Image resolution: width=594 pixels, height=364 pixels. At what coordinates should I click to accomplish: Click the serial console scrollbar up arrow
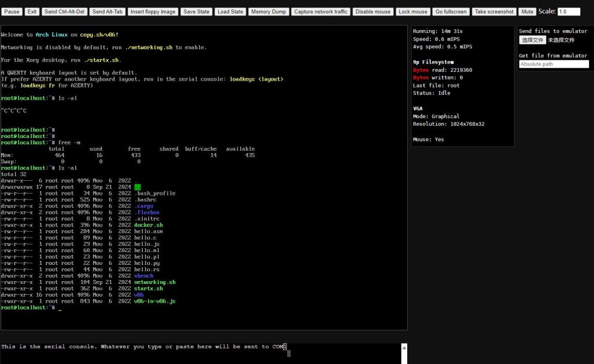pyautogui.click(x=404, y=347)
